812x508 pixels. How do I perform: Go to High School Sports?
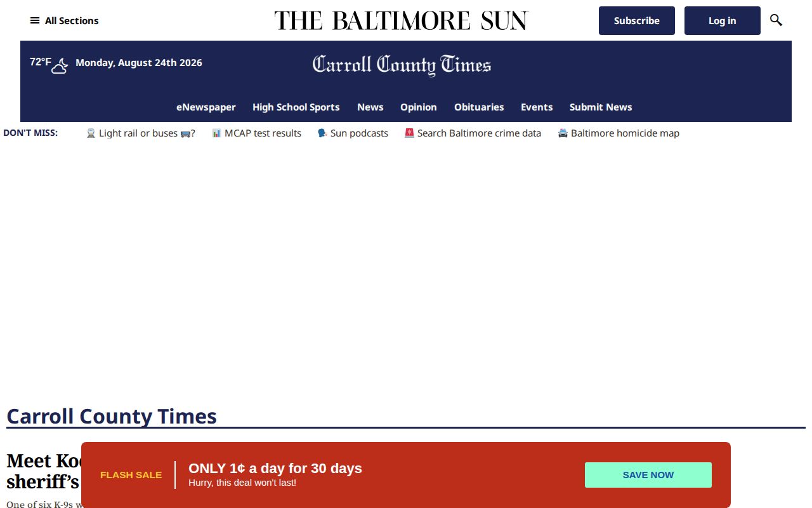pyautogui.click(x=296, y=107)
